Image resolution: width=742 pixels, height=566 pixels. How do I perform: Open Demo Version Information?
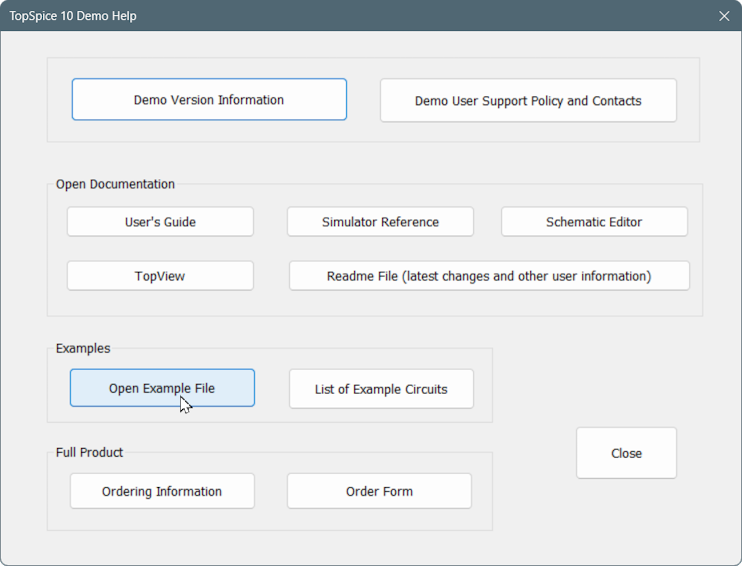pos(209,99)
